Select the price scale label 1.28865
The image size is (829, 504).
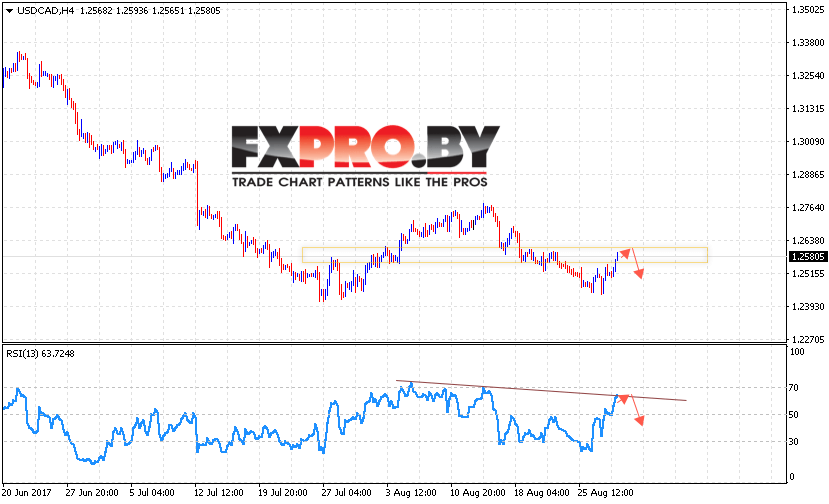(x=808, y=175)
